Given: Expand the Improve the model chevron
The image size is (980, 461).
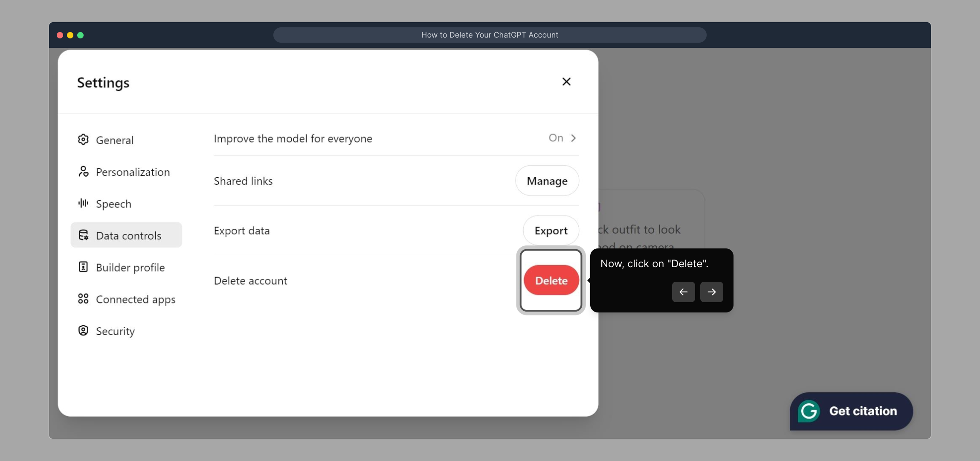Looking at the screenshot, I should (574, 138).
